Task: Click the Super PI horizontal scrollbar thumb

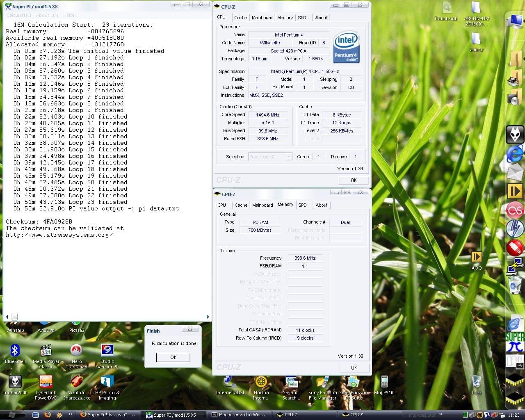Action: (x=15, y=317)
